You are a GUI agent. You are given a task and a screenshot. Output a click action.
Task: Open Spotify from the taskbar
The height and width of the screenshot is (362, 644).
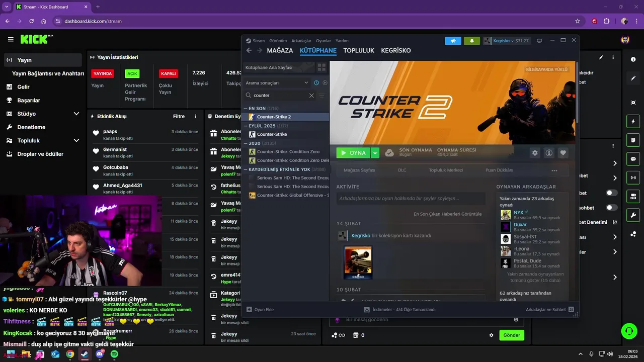(x=114, y=354)
